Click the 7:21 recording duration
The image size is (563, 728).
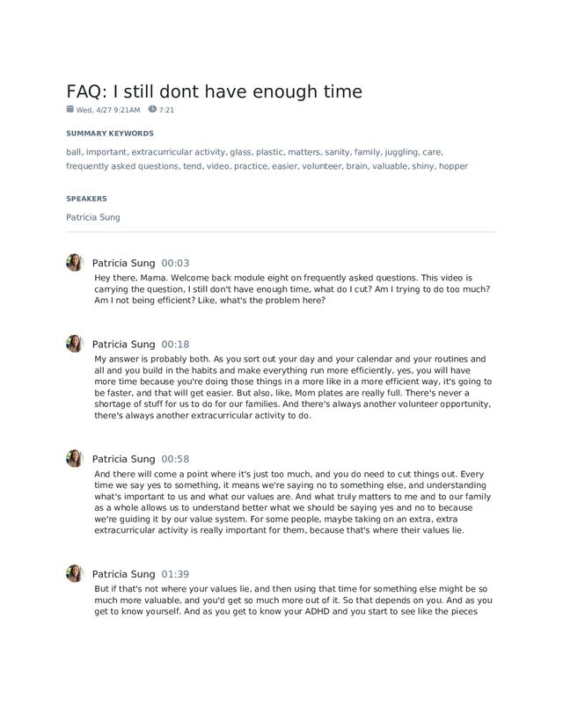click(x=166, y=110)
